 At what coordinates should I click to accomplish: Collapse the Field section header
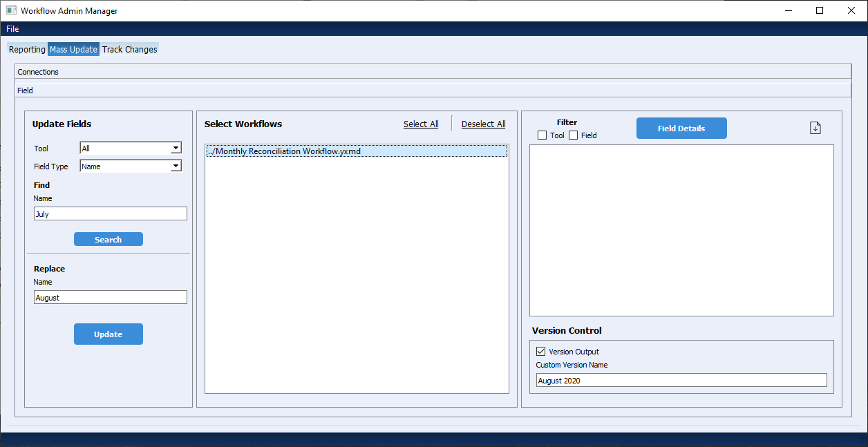tap(433, 91)
